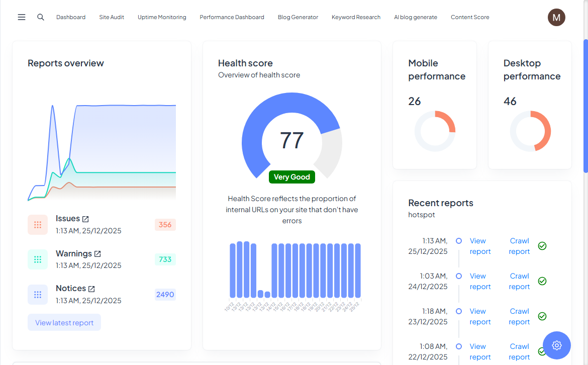Click the blue Notices grid icon
Image resolution: width=588 pixels, height=365 pixels.
(x=38, y=295)
